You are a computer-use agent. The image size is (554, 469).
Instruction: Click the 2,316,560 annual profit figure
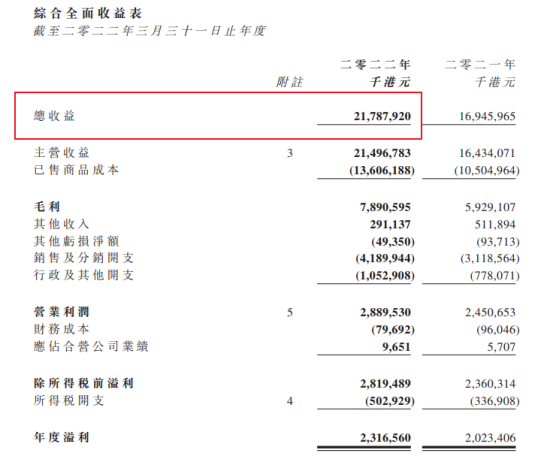[385, 438]
